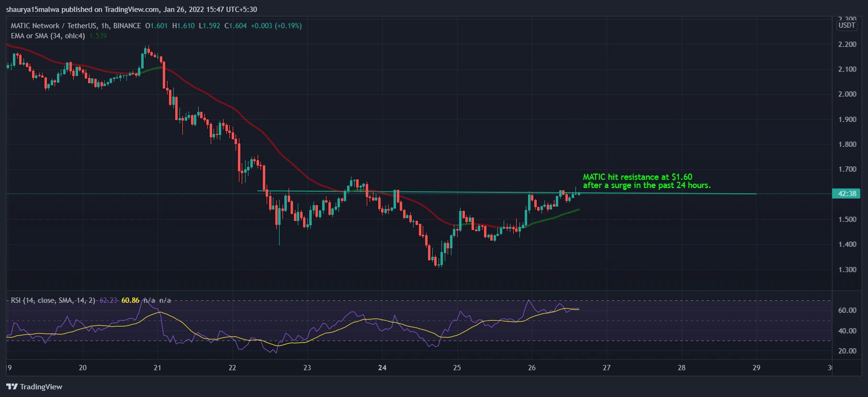This screenshot has width=868, height=397.
Task: Click the 1.500 price axis label
Action: 847,220
